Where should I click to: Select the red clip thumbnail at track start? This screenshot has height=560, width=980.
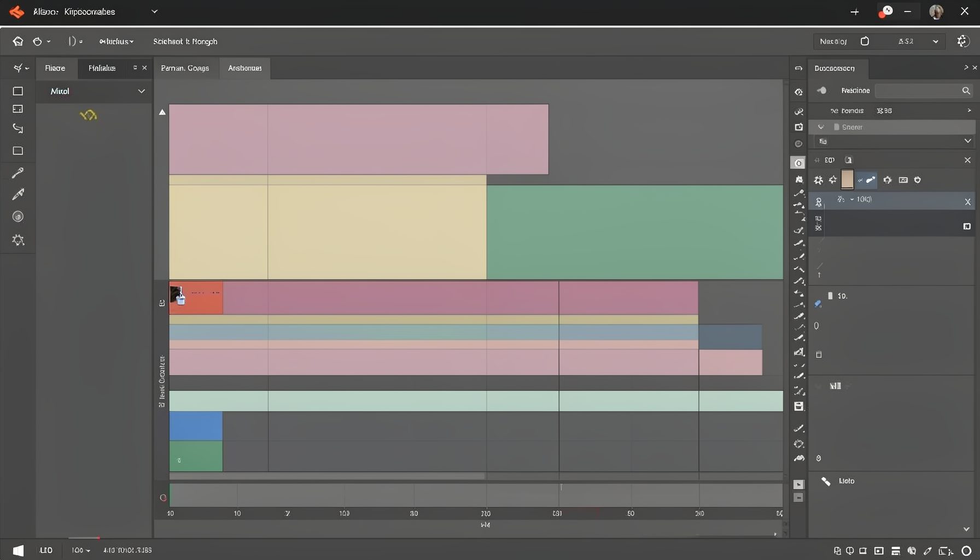(196, 298)
